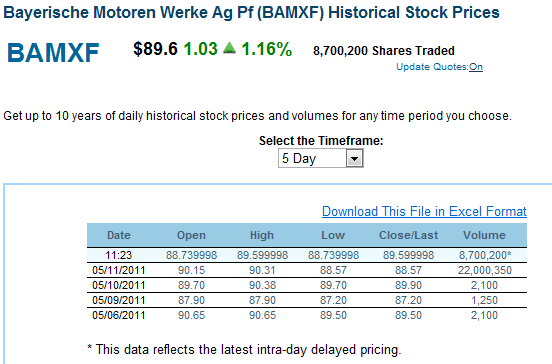Click the Low column header

tap(333, 235)
